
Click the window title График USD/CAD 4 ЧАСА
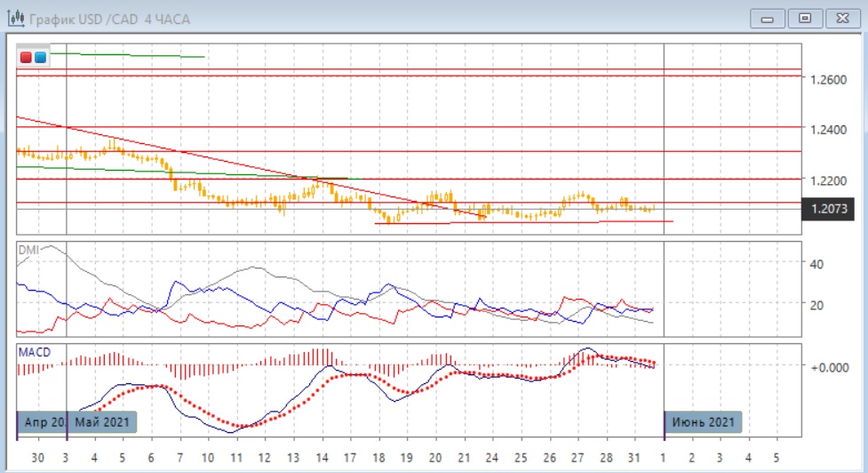tap(109, 20)
